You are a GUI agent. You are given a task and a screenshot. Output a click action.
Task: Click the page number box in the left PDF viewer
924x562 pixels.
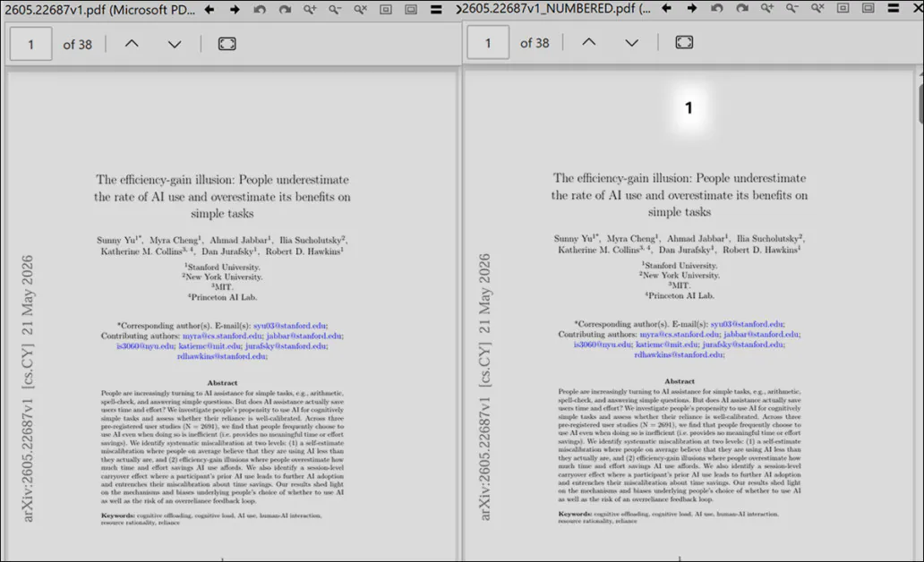tap(30, 44)
